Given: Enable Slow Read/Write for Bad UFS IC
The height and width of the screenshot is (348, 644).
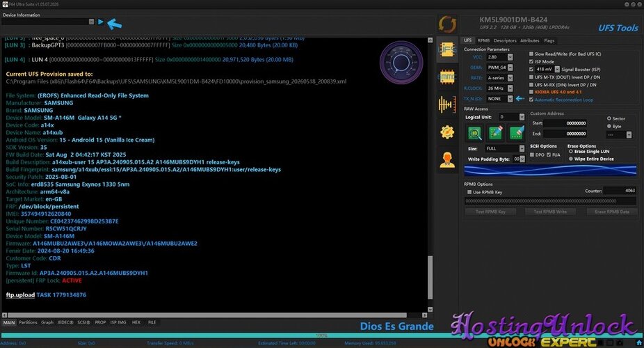Looking at the screenshot, I should coord(531,54).
